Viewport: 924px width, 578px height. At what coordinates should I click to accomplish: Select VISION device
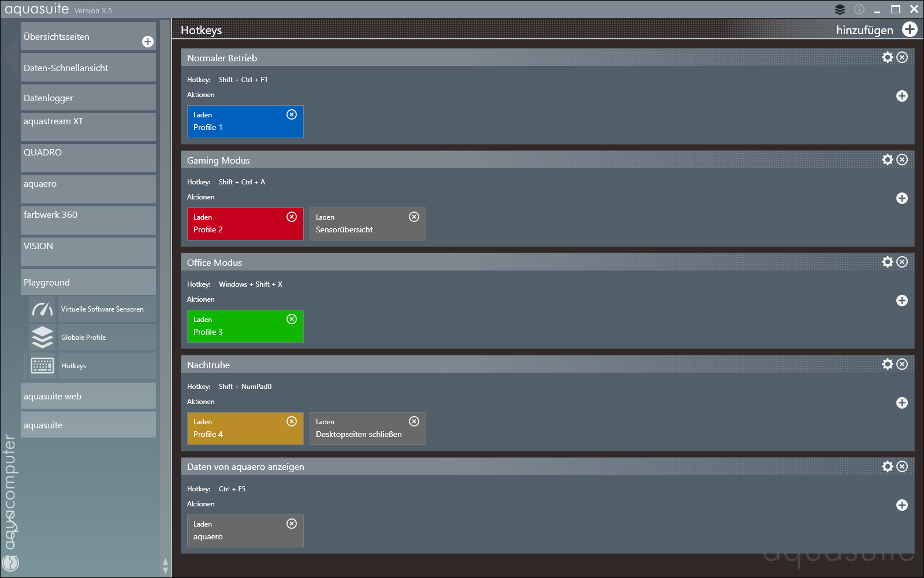point(88,251)
